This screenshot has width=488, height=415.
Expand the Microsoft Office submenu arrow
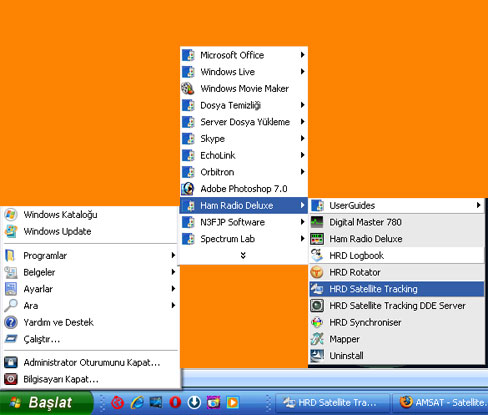pos(302,55)
